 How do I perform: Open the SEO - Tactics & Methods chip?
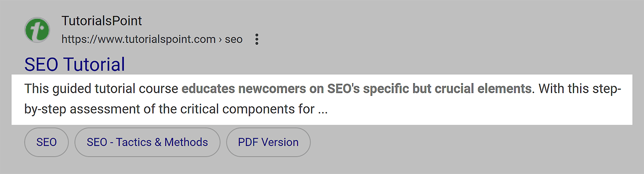(x=147, y=142)
